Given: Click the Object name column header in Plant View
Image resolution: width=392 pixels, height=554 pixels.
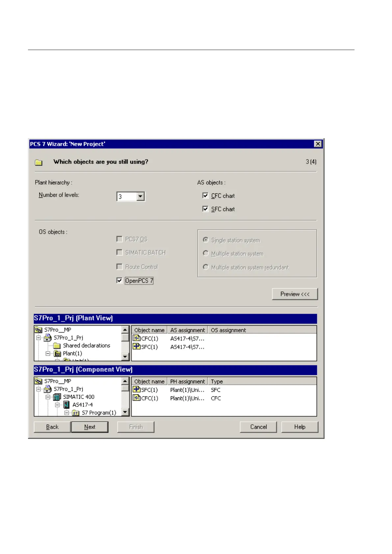Looking at the screenshot, I should tap(149, 330).
